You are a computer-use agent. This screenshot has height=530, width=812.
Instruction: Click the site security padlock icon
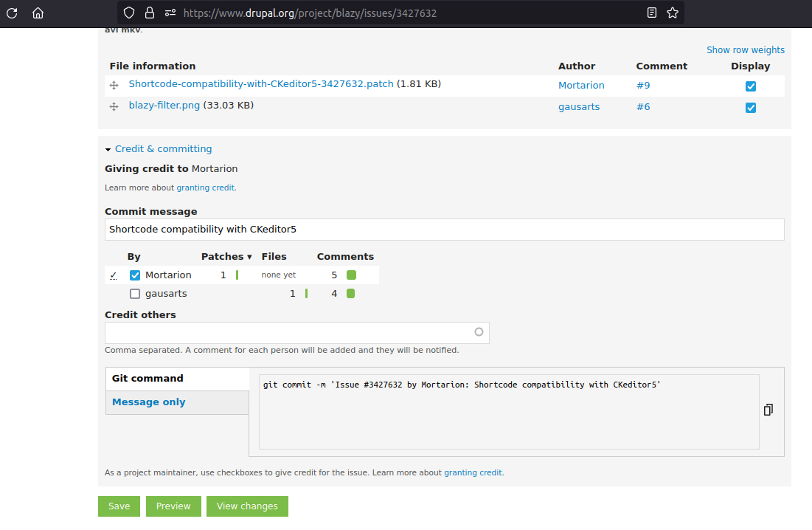(150, 13)
